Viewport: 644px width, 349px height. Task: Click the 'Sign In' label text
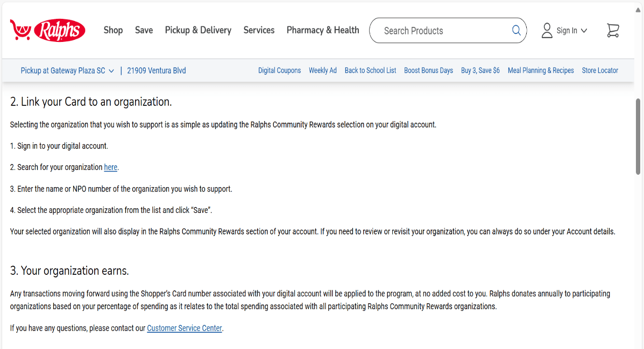click(567, 31)
